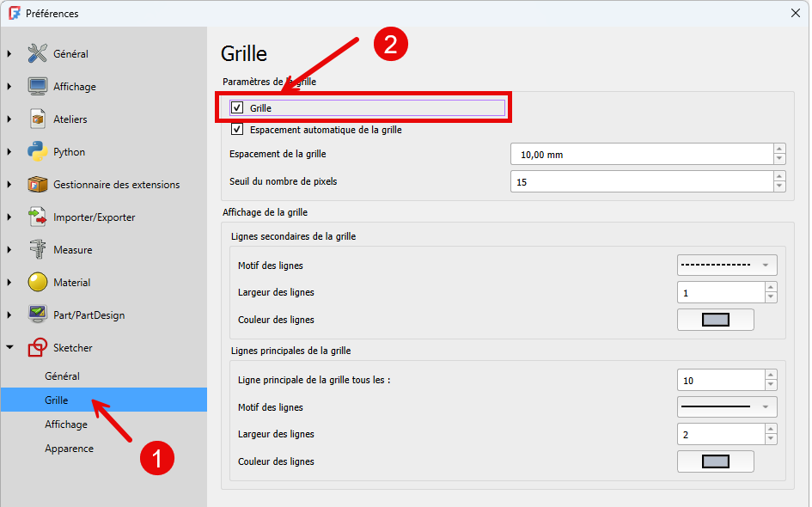The height and width of the screenshot is (507, 812).
Task: Select the Python preferences label
Action: pos(69,152)
